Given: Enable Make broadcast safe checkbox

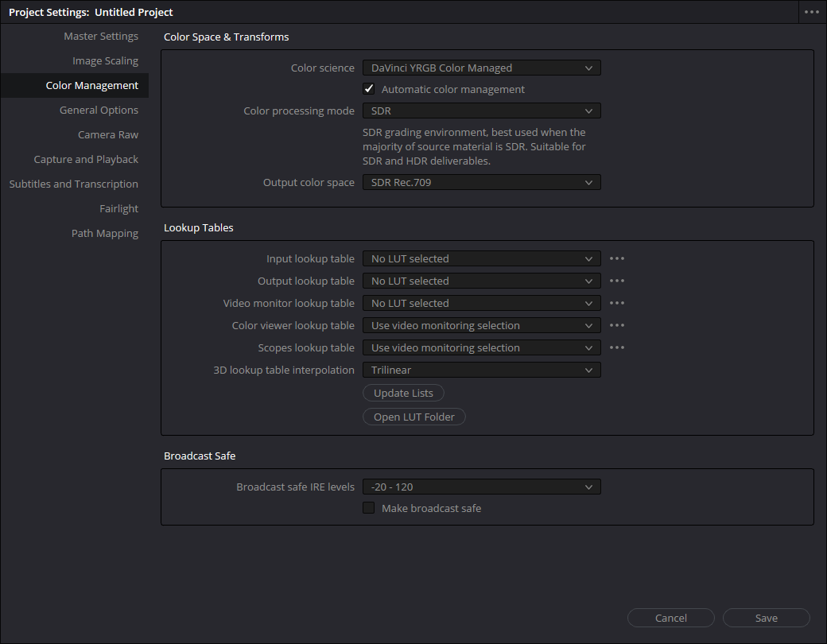Looking at the screenshot, I should pos(369,508).
